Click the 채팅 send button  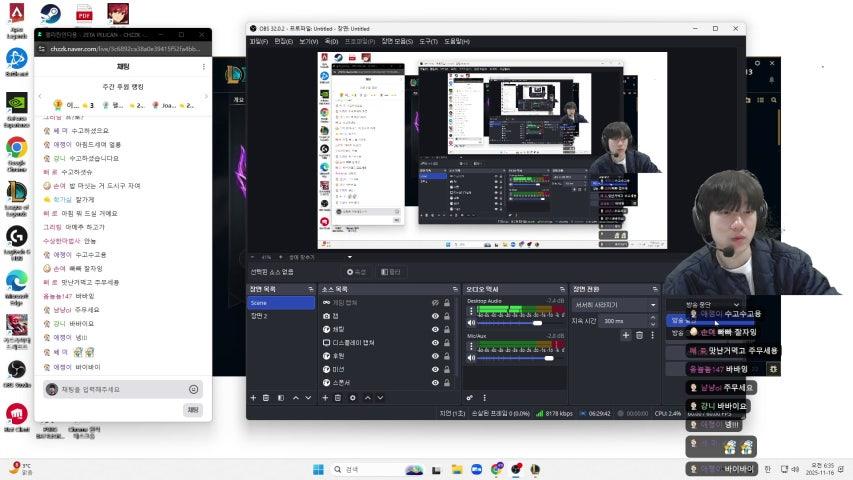[192, 410]
